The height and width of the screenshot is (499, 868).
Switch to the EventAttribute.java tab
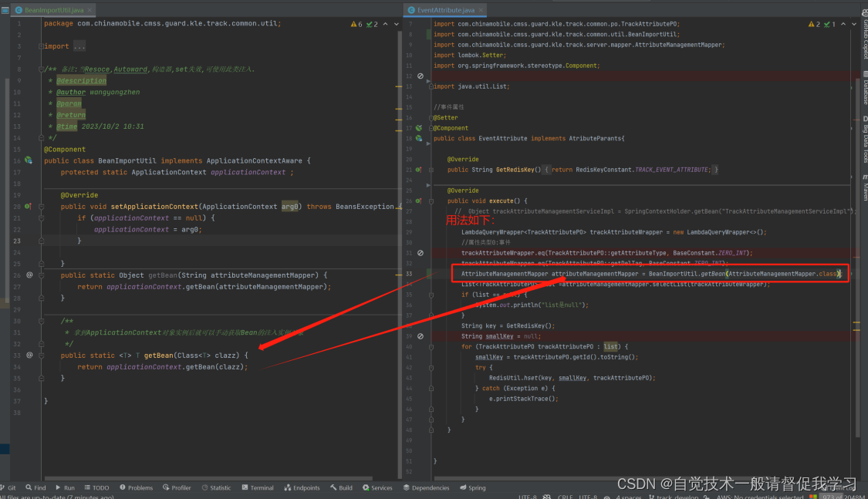click(446, 11)
